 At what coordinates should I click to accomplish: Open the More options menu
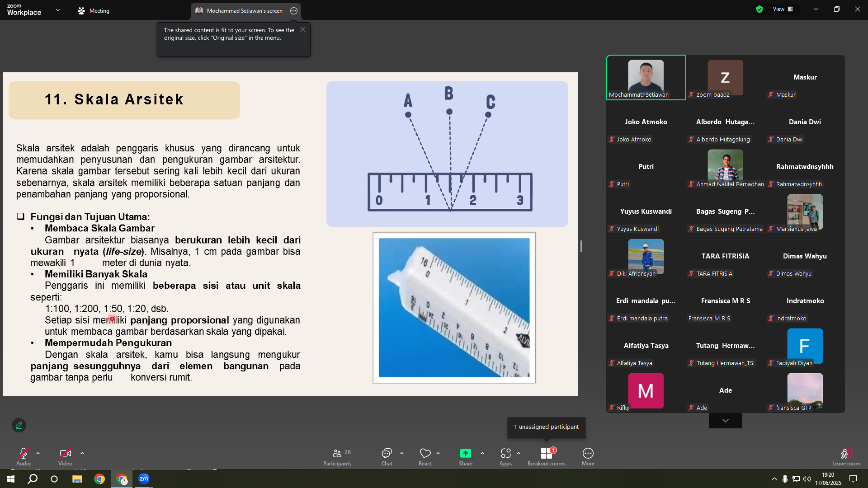point(588,456)
